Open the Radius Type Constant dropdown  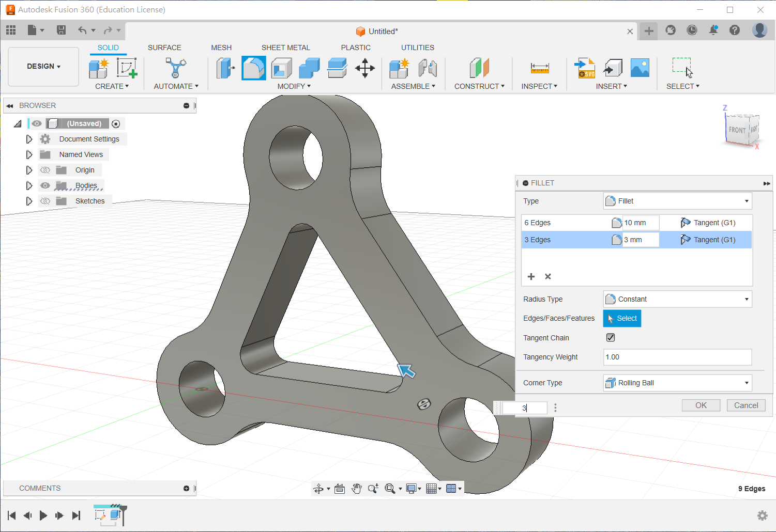click(x=677, y=299)
